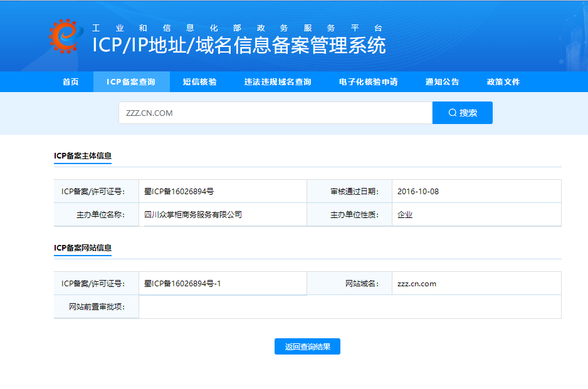Click the magnifier icon in search button
The height and width of the screenshot is (389, 588).
pyautogui.click(x=453, y=112)
